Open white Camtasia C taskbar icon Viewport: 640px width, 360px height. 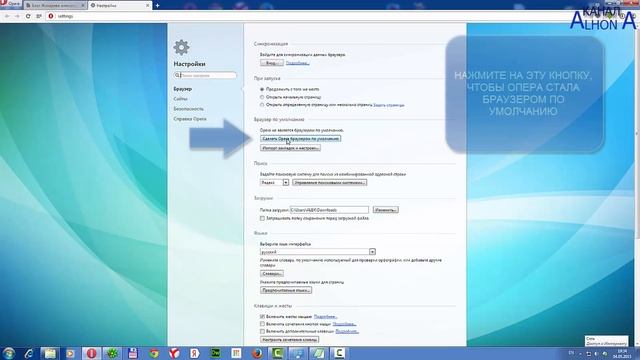339,353
